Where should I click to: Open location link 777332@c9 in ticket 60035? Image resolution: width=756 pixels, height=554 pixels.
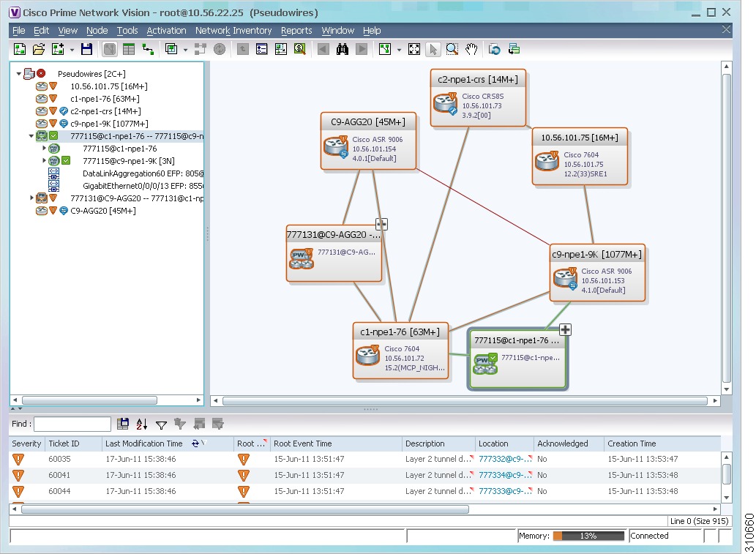[x=505, y=459]
